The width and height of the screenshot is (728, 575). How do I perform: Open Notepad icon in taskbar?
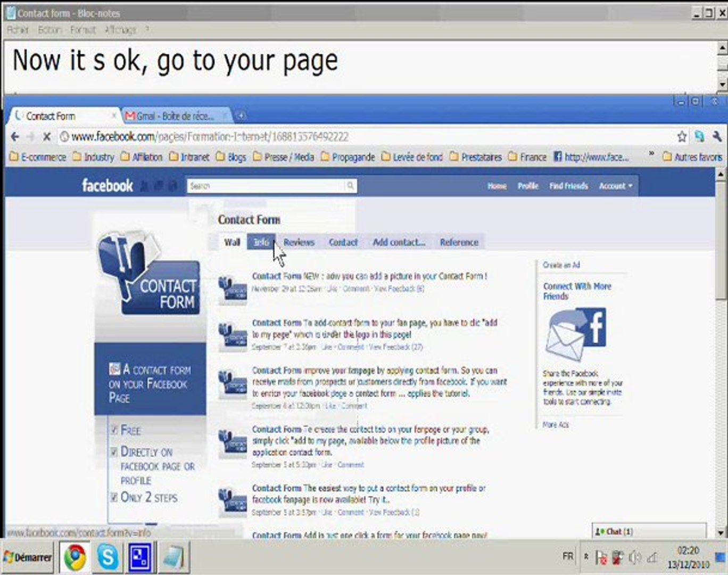(172, 557)
